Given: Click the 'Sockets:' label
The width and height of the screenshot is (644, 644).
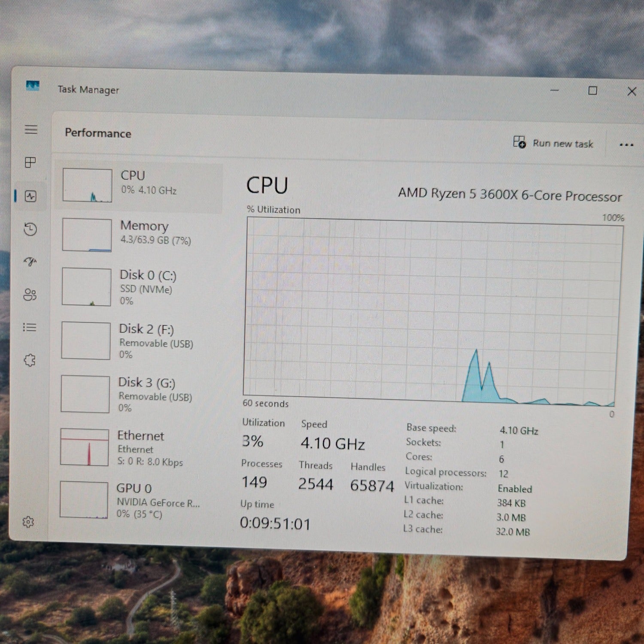Looking at the screenshot, I should click(423, 442).
